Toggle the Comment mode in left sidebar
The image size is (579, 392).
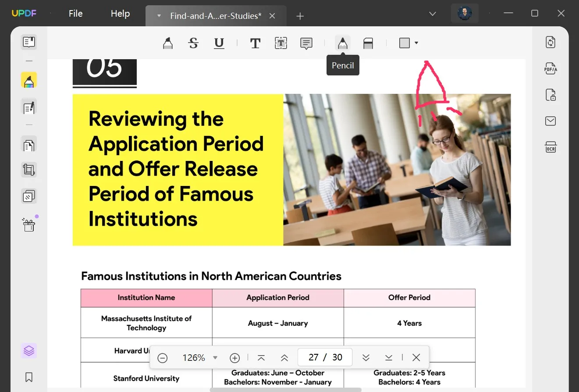point(29,80)
